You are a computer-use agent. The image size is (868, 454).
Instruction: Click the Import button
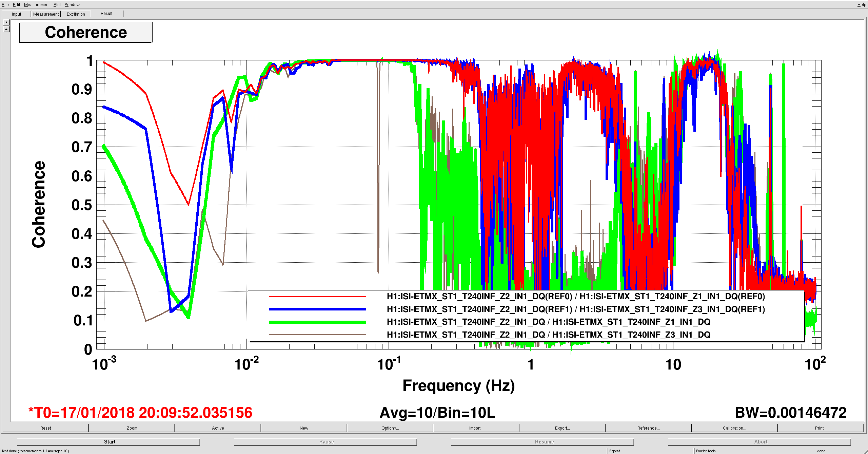476,428
